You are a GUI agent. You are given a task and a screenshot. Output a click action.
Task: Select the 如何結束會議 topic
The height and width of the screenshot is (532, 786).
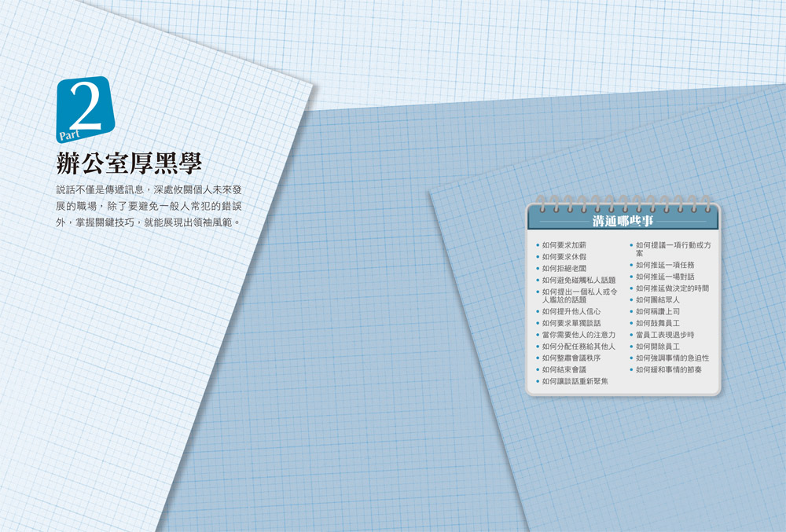coord(564,369)
